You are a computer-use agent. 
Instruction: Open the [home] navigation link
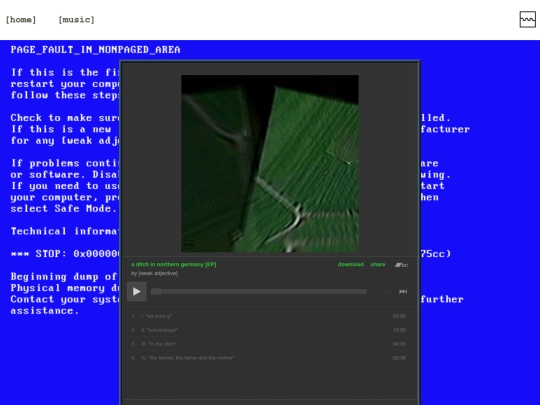tap(21, 20)
